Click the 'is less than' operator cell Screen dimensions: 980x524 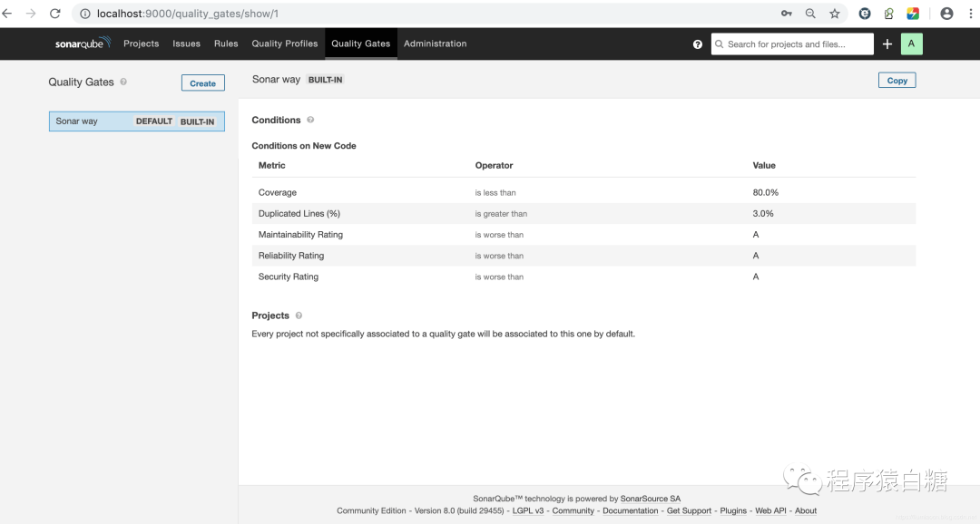pyautogui.click(x=495, y=193)
